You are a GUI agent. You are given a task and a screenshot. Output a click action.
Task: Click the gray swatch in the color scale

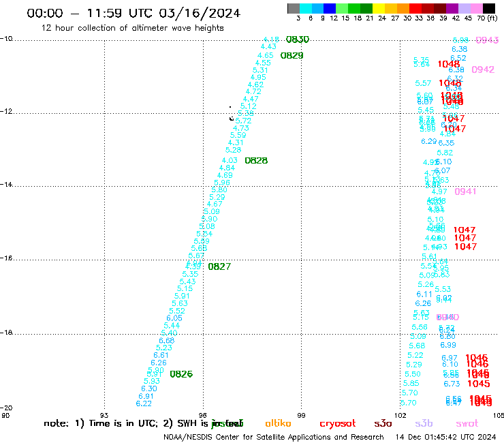point(294,8)
